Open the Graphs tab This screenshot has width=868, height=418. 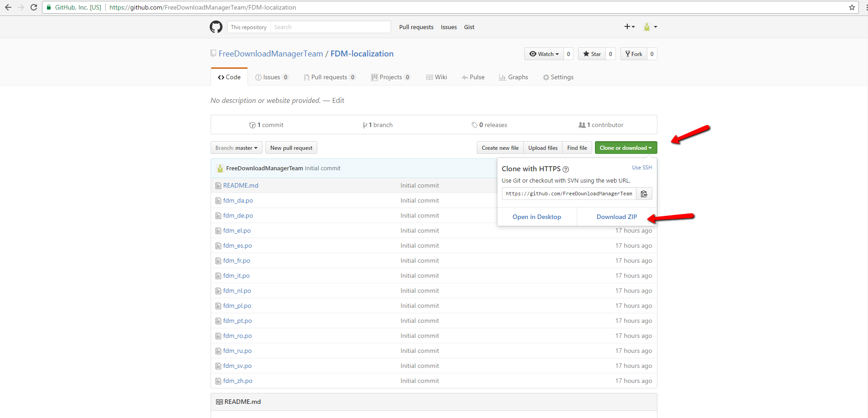point(514,77)
